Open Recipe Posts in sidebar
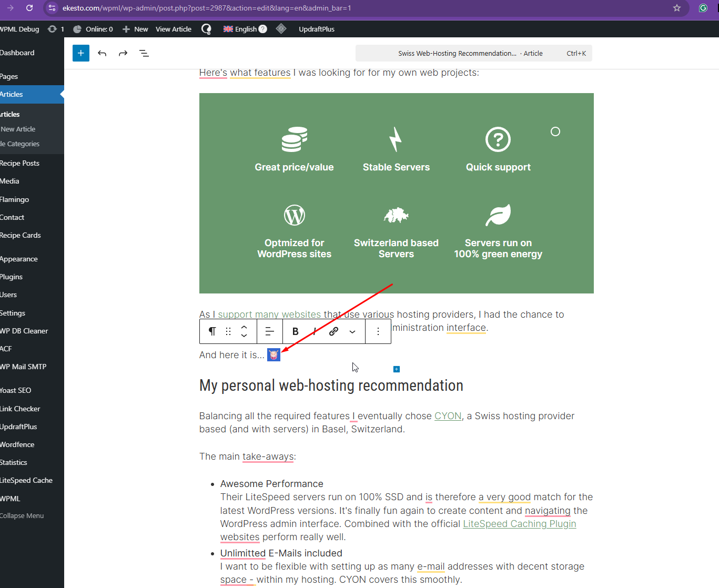This screenshot has height=588, width=719. [x=19, y=163]
